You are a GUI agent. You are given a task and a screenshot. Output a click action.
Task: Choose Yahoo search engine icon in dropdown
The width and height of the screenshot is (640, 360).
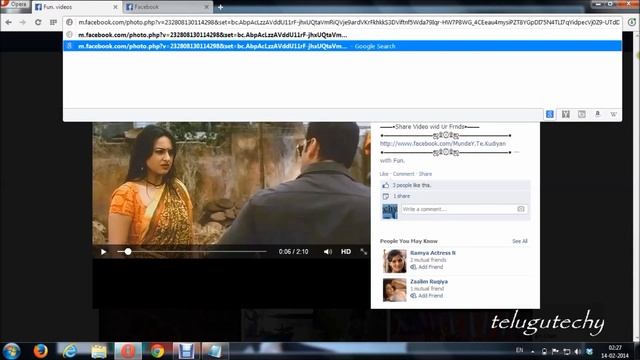click(x=566, y=114)
